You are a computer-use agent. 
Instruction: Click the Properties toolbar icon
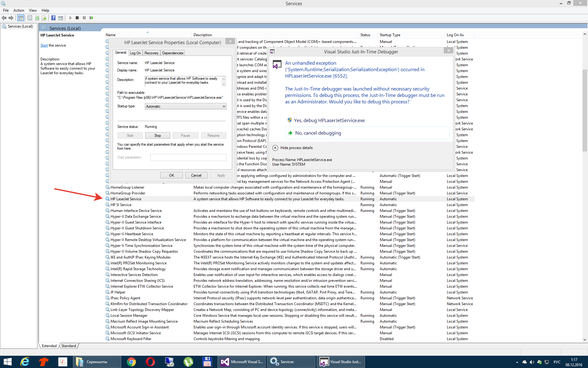(30, 18)
